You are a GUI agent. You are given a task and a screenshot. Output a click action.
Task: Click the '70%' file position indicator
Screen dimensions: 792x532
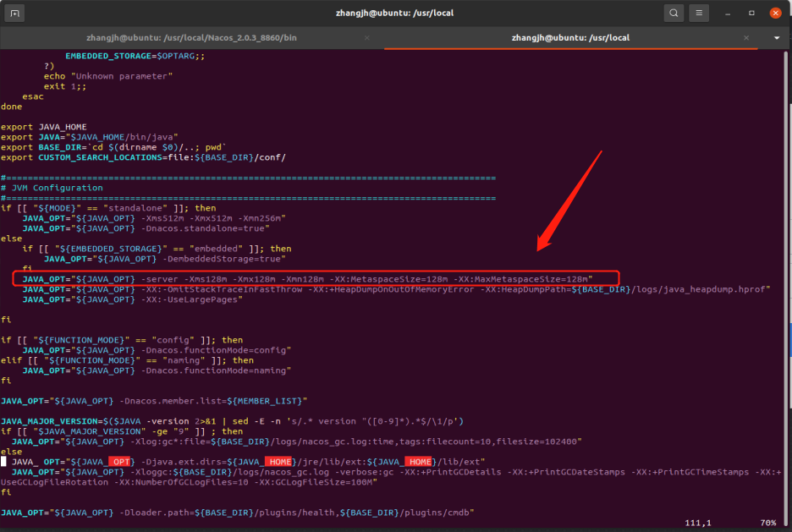(x=767, y=523)
